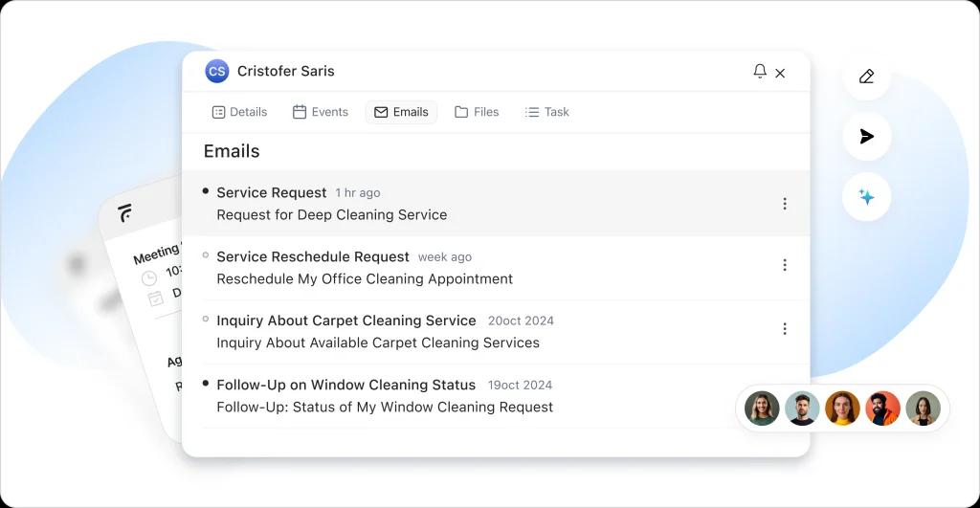
Task: Select the bearded man on orange avatar
Action: pos(882,409)
